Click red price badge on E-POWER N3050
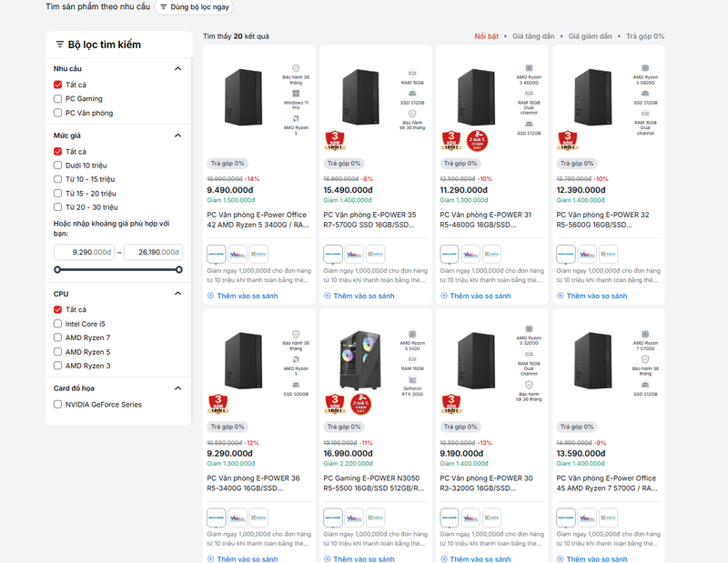Screen dimensions: 728x563 360,404
